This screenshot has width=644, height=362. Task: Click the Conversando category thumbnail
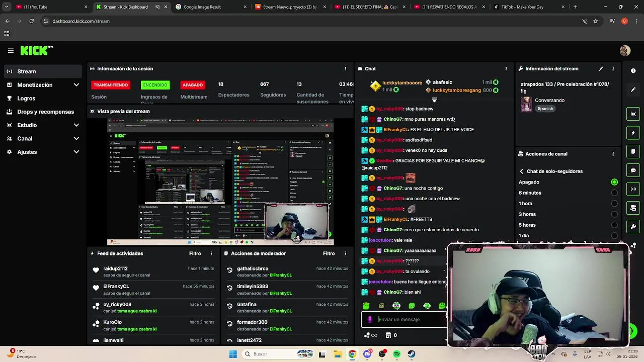coord(526,104)
